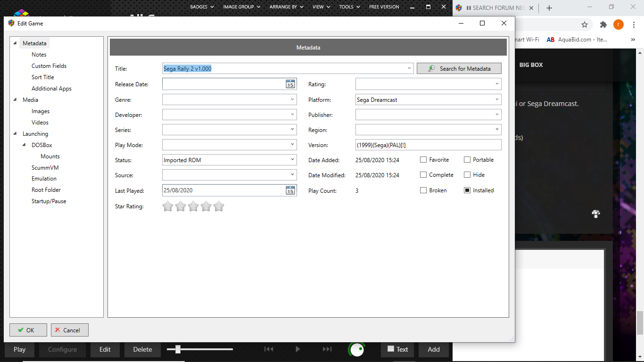This screenshot has width=644, height=362.
Task: Click into the Version text field
Action: coord(428,145)
